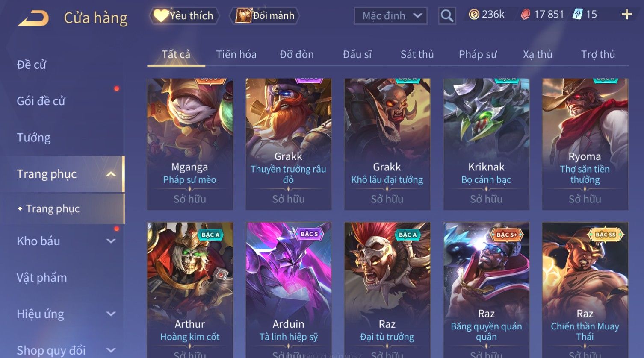Expand the Kho báu sidebar section
The image size is (644, 358).
(x=111, y=241)
